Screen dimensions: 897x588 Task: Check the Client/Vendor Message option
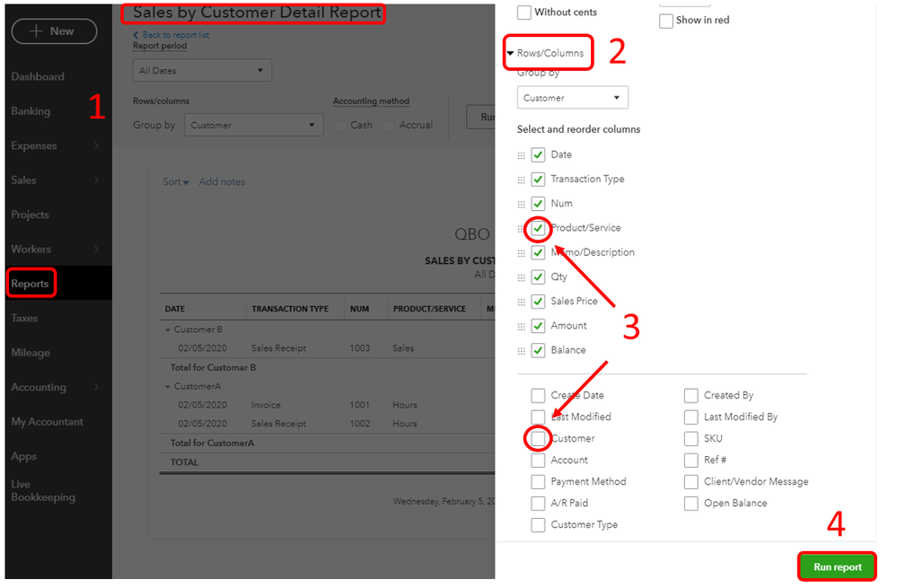pyautogui.click(x=691, y=482)
